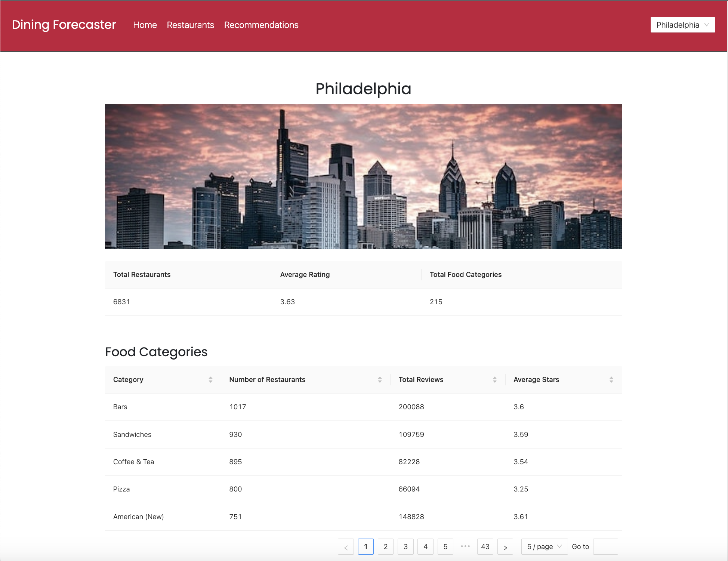Image resolution: width=728 pixels, height=561 pixels.
Task: Open Recommendations in navbar
Action: [x=261, y=25]
